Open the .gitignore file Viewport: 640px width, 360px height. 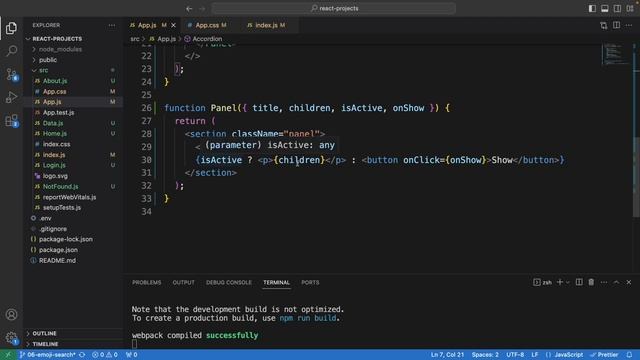point(53,229)
